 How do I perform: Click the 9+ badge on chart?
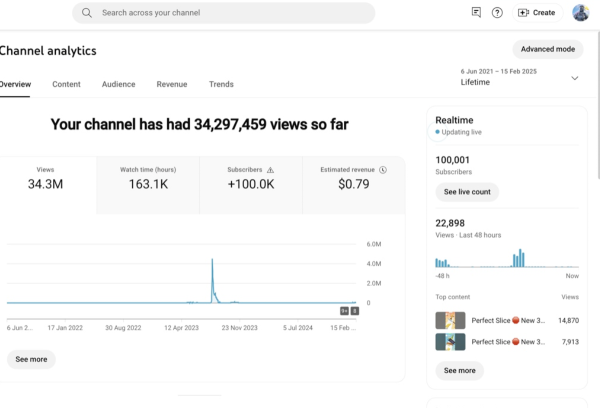click(x=345, y=311)
